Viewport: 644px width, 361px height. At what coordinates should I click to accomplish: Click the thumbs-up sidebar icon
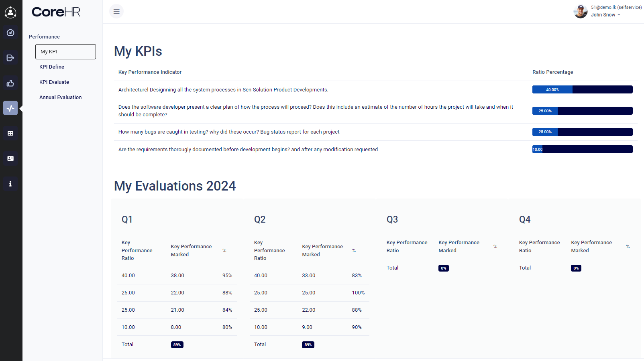click(x=10, y=83)
